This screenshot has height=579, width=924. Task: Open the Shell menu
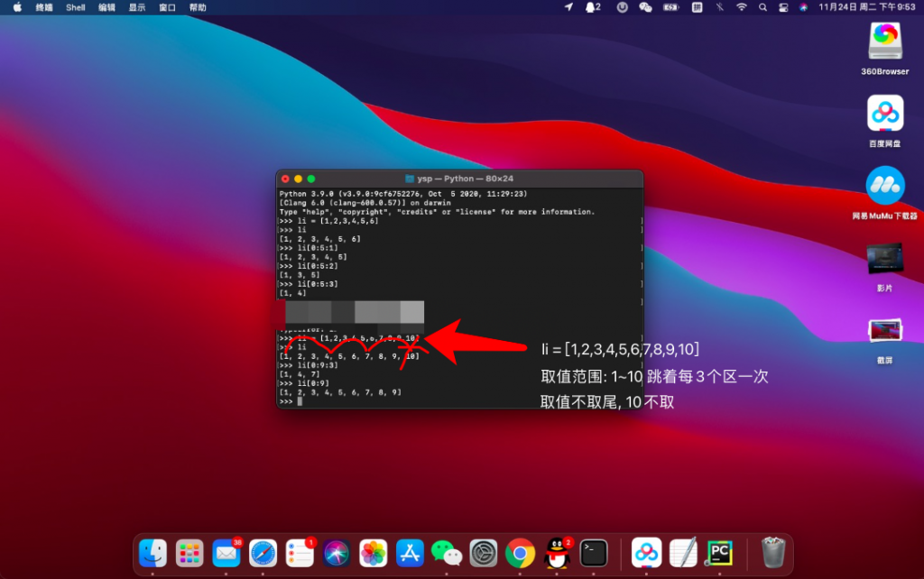point(76,7)
